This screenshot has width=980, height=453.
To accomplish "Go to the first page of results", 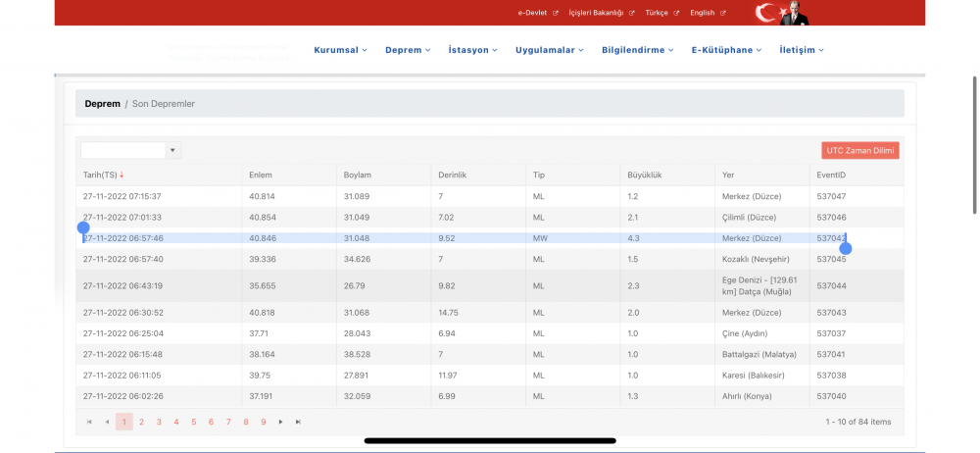I will [89, 422].
